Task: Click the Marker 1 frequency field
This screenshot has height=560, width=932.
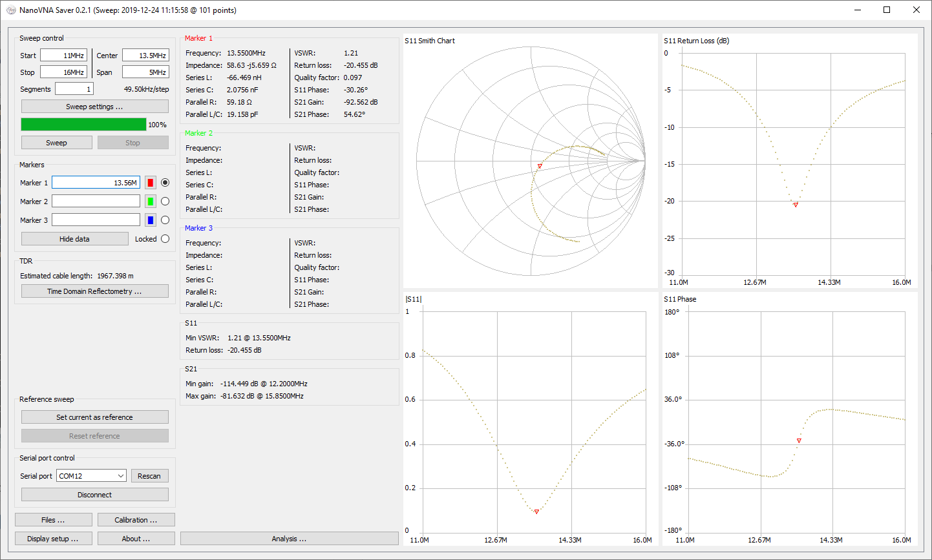Action: pyautogui.click(x=96, y=183)
